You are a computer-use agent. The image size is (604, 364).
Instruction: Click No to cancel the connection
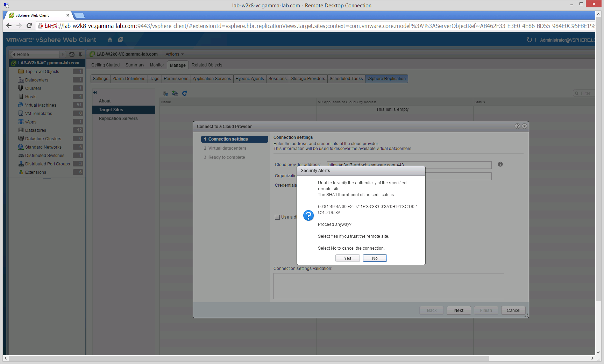(375, 258)
